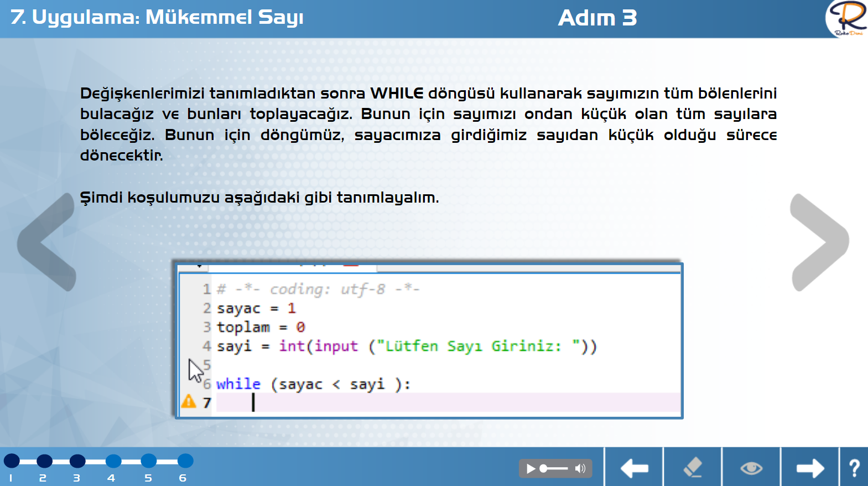Jump to step 6 marker
The image size is (868, 486).
point(185,461)
